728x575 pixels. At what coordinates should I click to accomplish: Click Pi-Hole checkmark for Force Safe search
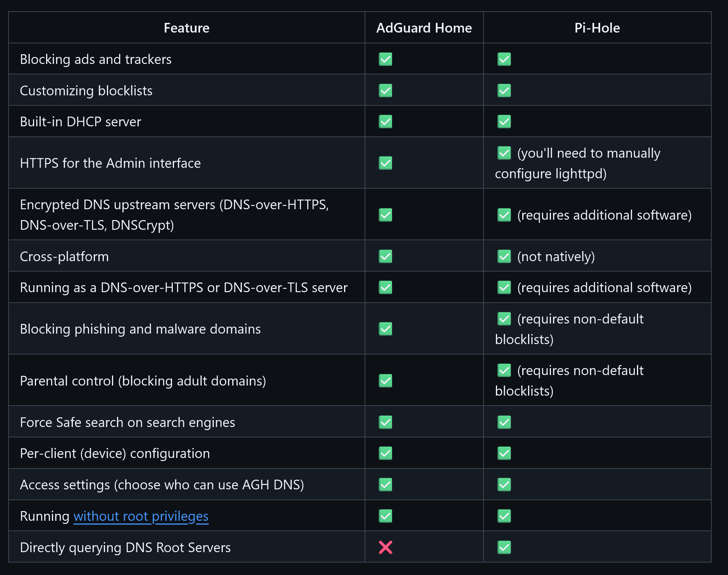pyautogui.click(x=504, y=422)
